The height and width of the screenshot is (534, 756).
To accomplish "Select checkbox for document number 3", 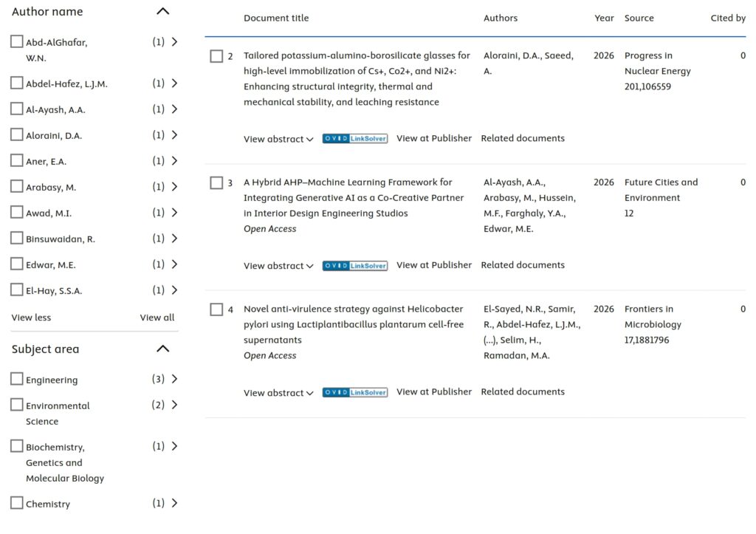I will [216, 183].
